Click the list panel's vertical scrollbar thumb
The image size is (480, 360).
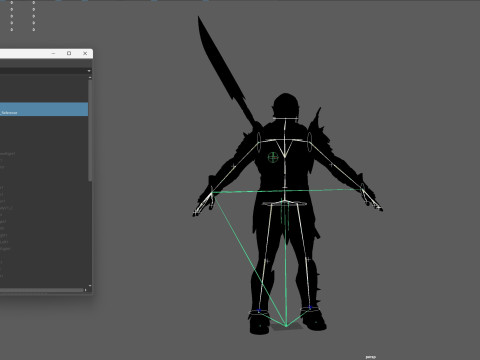coord(90,130)
